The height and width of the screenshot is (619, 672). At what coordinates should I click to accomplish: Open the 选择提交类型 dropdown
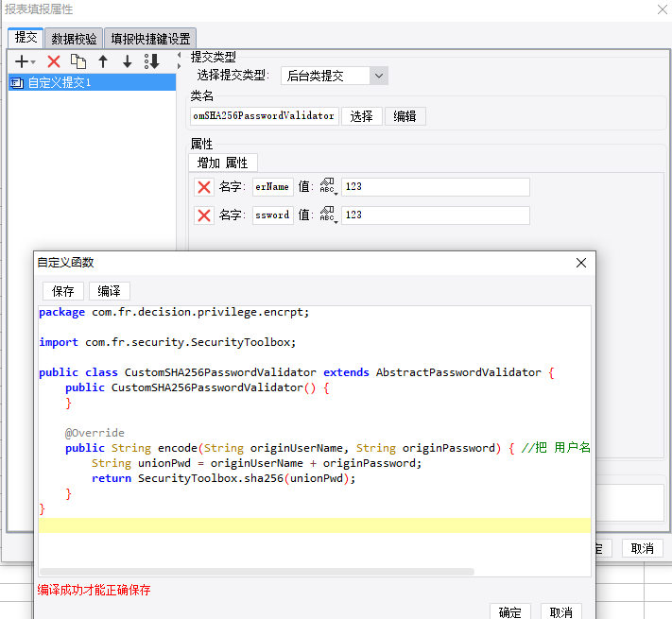tap(335, 76)
